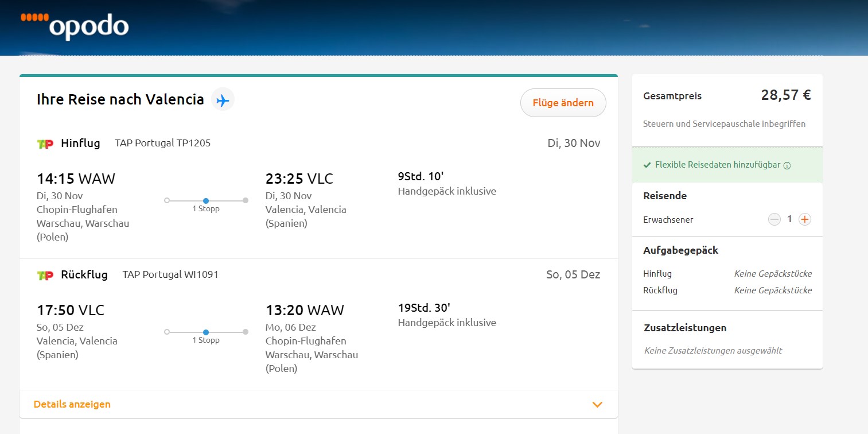Click Keine Zusatzleistungen ausgewählt text
Screen dimensions: 868x434
[x=713, y=351]
